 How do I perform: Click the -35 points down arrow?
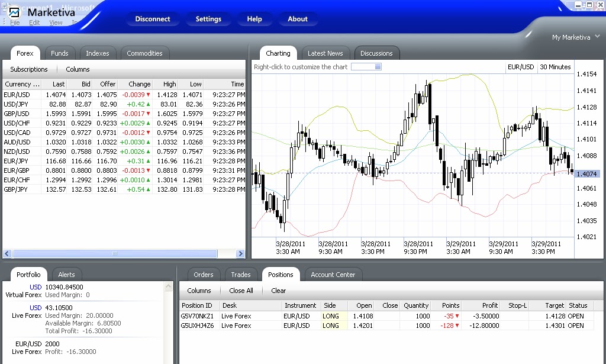tap(457, 316)
